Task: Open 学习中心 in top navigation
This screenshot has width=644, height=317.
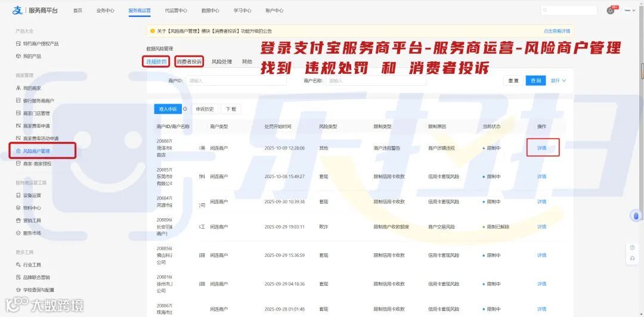Action: pyautogui.click(x=242, y=11)
